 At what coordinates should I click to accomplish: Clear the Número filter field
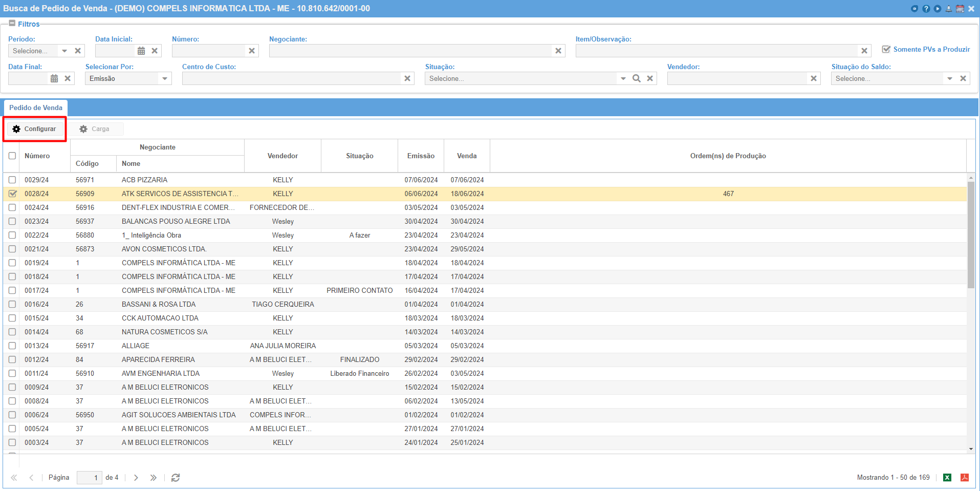(252, 51)
